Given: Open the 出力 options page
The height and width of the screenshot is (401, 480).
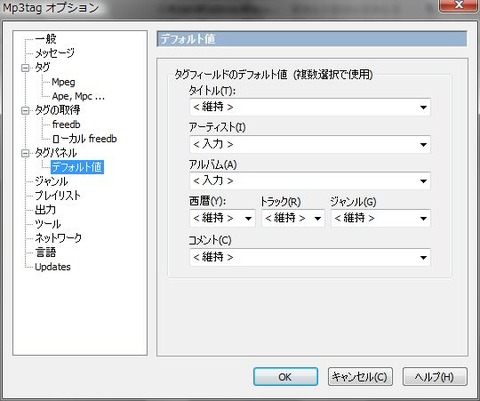Looking at the screenshot, I should (45, 210).
